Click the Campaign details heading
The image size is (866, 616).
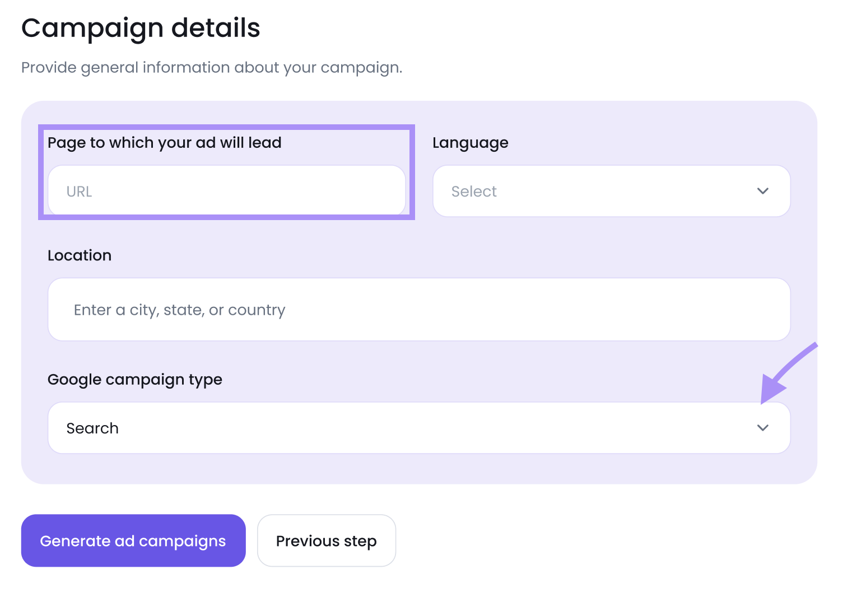pyautogui.click(x=141, y=28)
